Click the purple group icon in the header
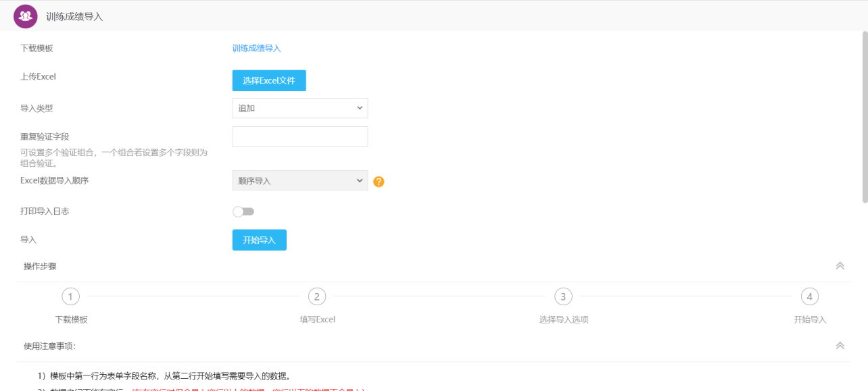 (25, 15)
